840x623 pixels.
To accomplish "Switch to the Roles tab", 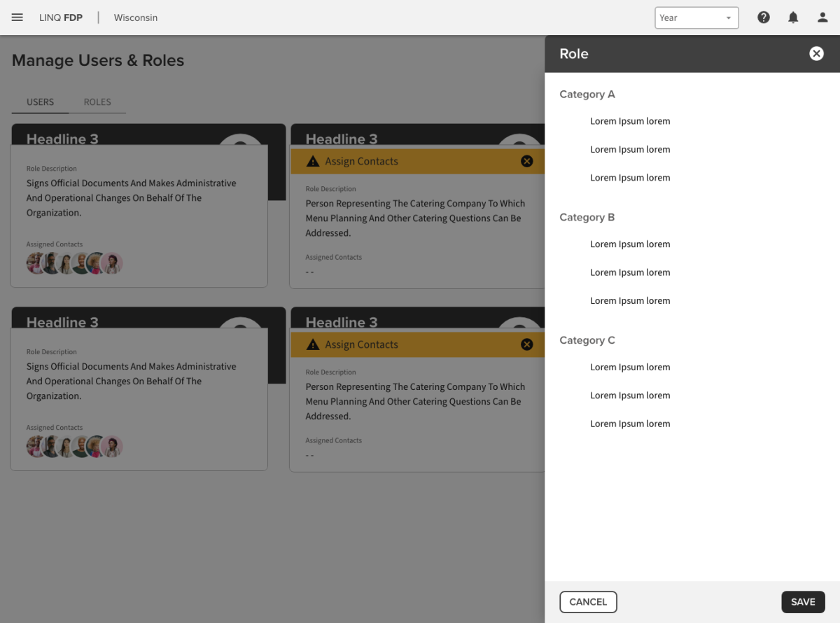I will tap(97, 102).
